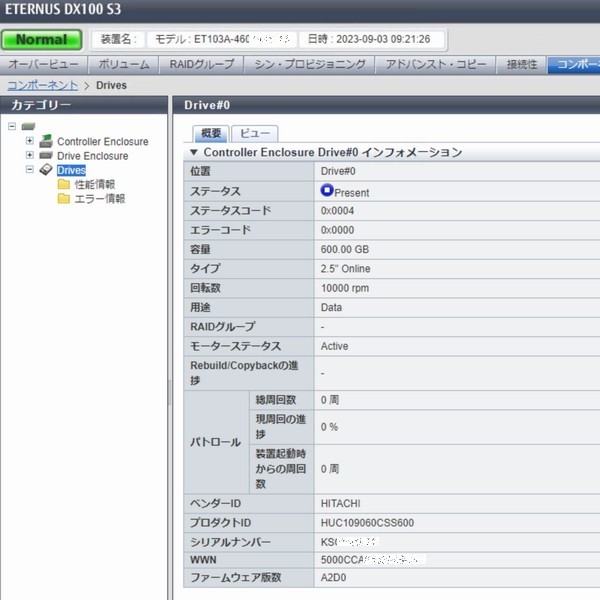
Task: Open アドバンスト・コピー tab
Action: (435, 64)
